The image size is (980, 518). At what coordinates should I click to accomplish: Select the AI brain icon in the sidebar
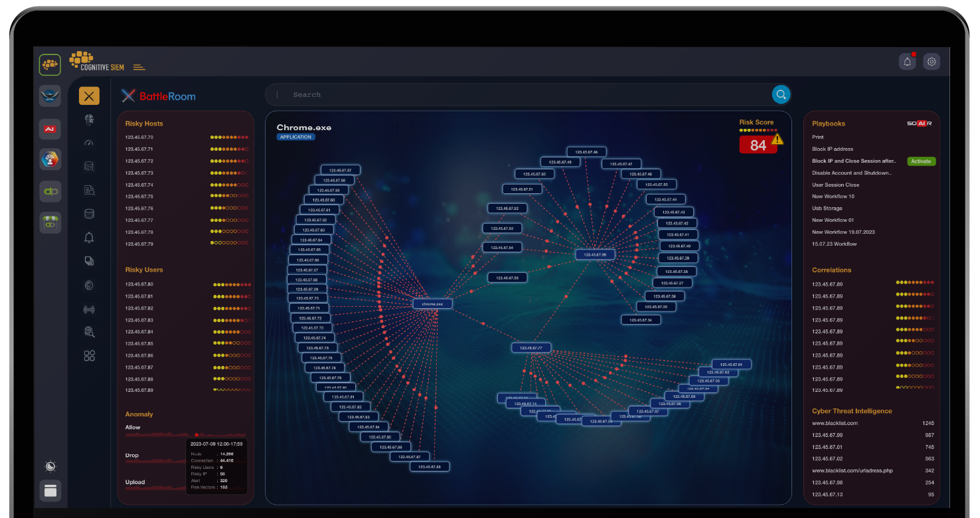[x=90, y=285]
